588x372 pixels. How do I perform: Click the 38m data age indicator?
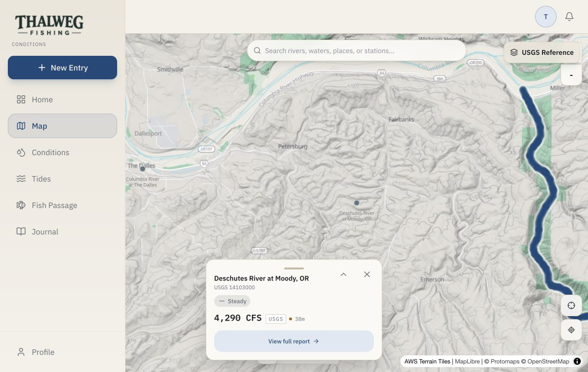click(x=297, y=319)
